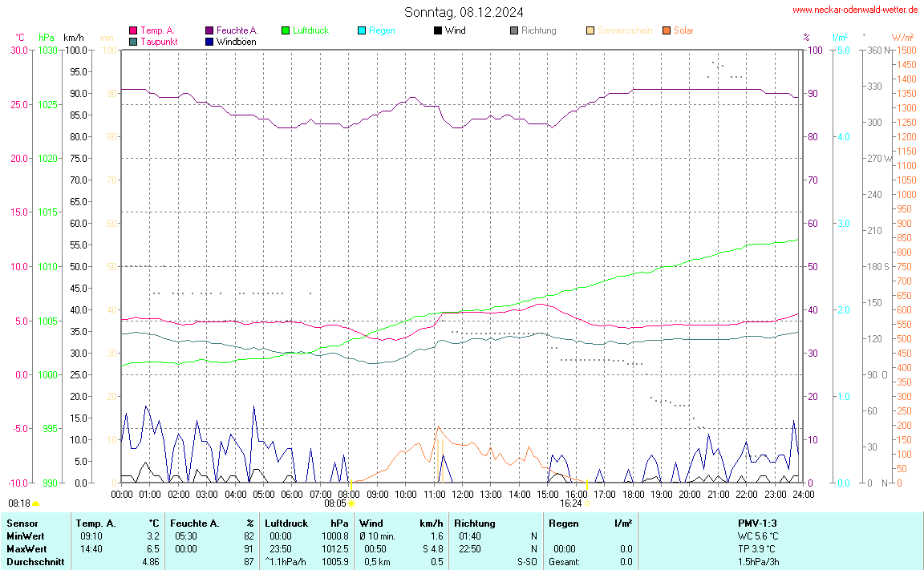
Task: Click the date title Sonntag, 08.12.2024
Action: click(464, 12)
